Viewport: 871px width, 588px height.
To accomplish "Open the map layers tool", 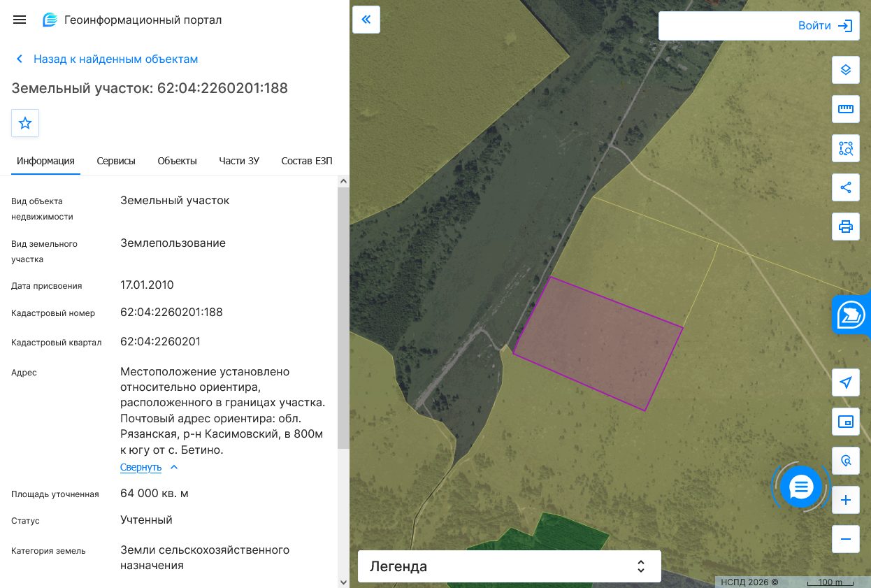I will point(846,70).
